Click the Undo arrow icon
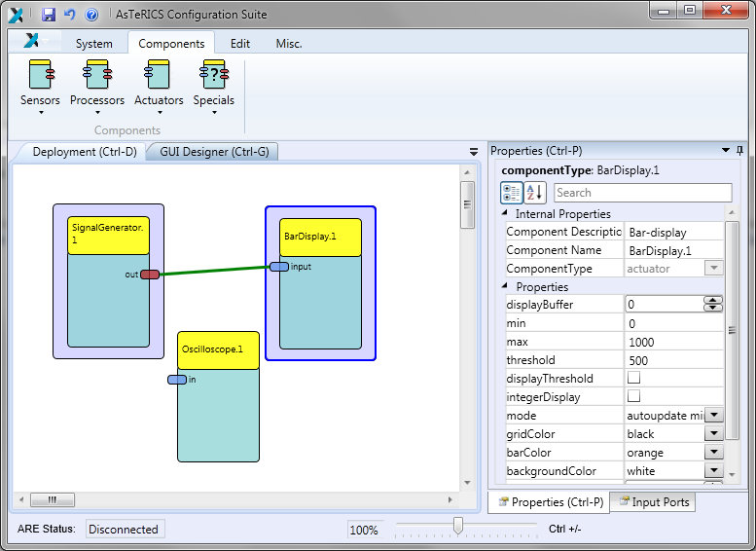The image size is (756, 551). (x=70, y=15)
